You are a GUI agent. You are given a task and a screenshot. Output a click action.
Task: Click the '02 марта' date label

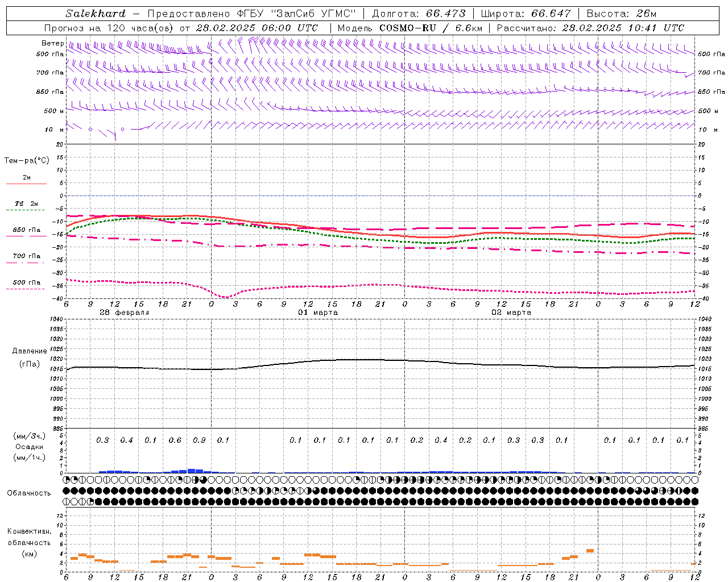point(511,313)
